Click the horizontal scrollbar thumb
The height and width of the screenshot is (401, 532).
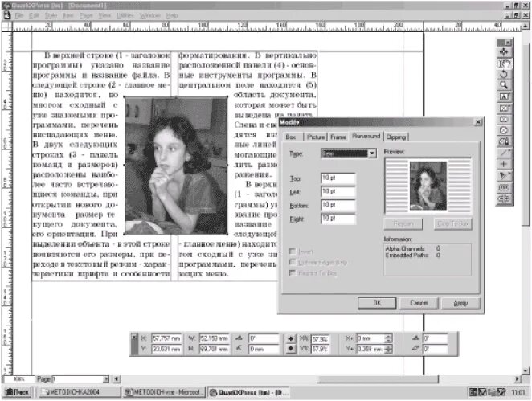378,379
